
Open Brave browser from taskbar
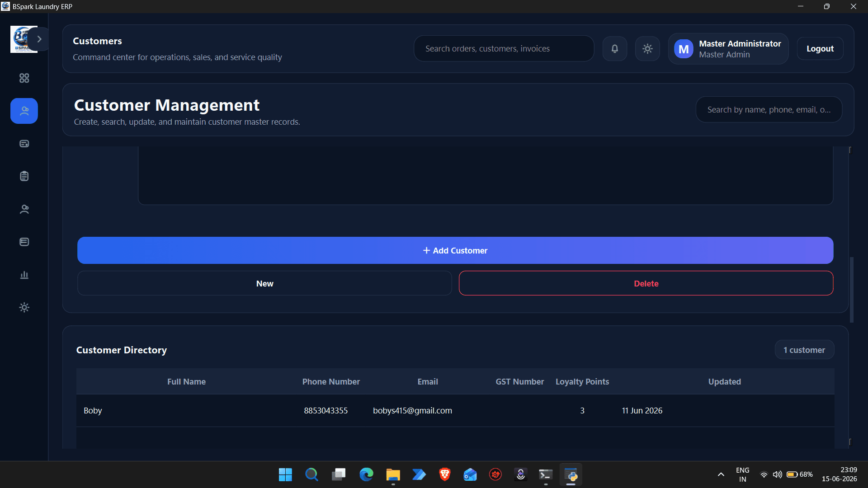coord(445,474)
